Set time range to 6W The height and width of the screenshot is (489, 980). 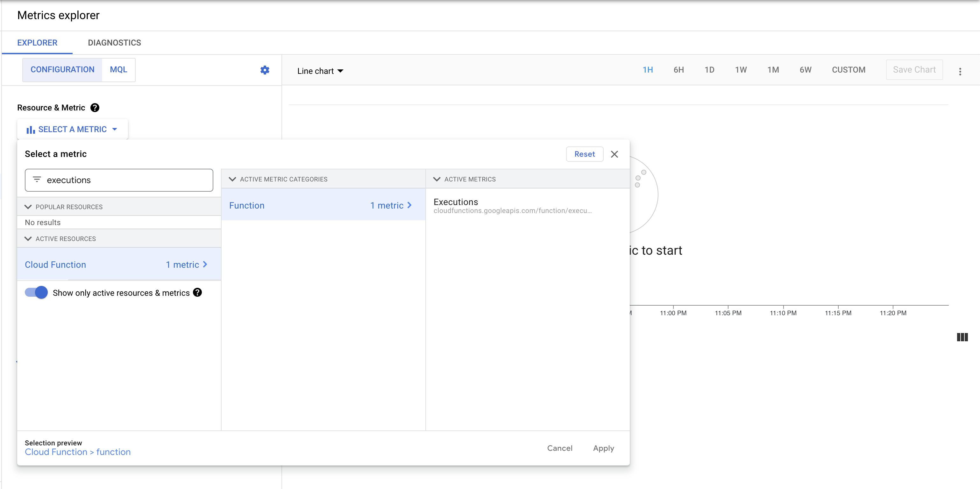click(806, 70)
